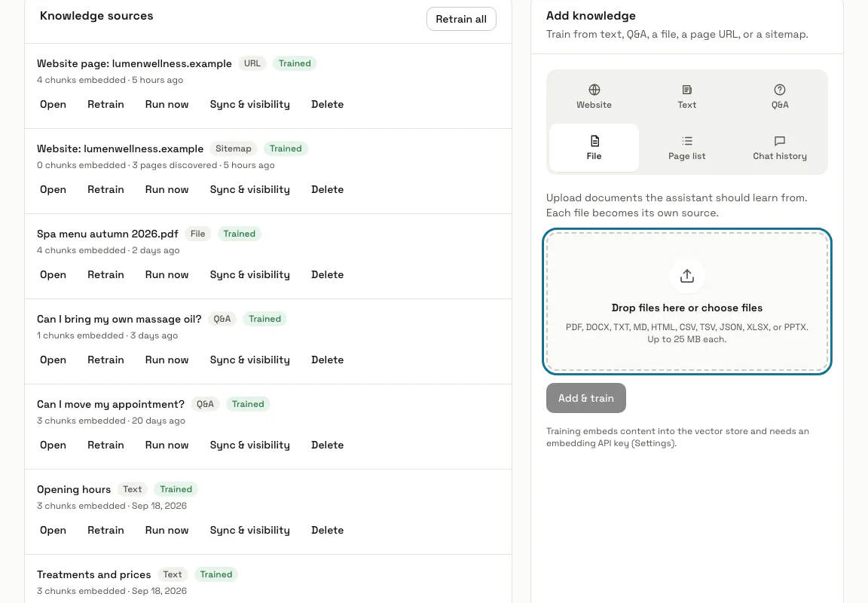Select the Text tab label
868x603 pixels.
[687, 105]
